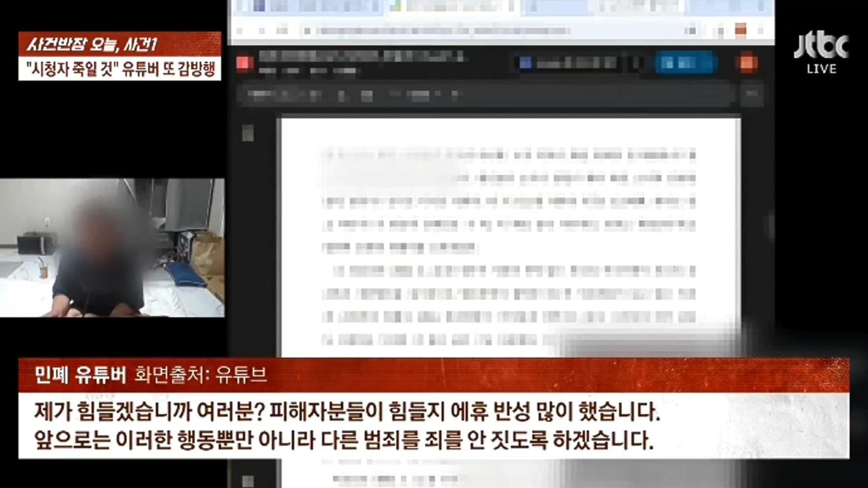
Task: Click the '사건반장 오늘, 사건1' segment title
Action: 92,44
